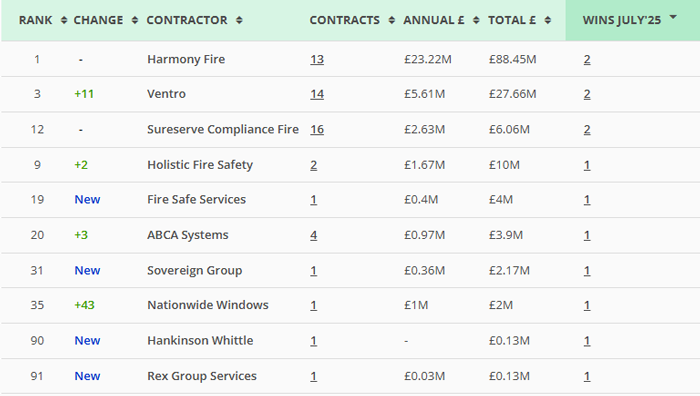Viewport: 700px width, 396px height.
Task: Click Rex Group Services wins link
Action: point(587,376)
